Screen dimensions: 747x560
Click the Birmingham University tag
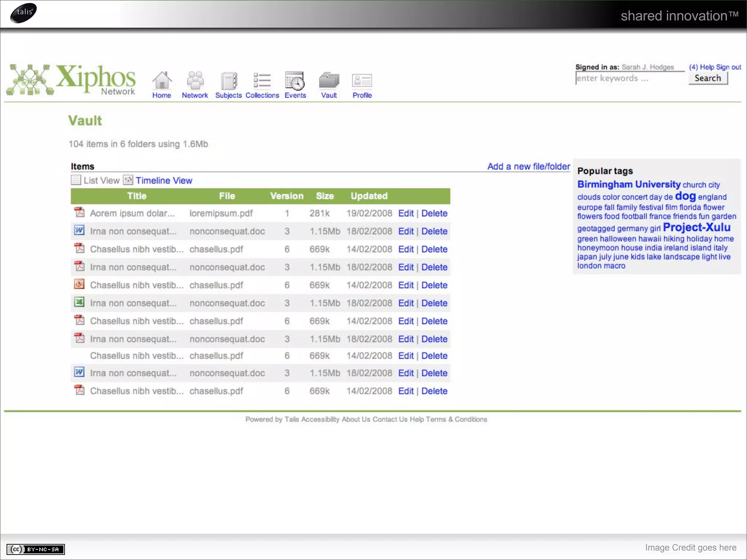[629, 184]
